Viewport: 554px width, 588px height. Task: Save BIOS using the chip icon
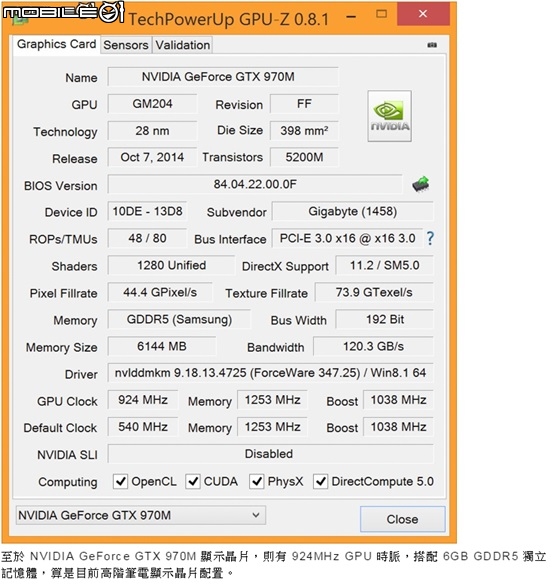tap(420, 184)
